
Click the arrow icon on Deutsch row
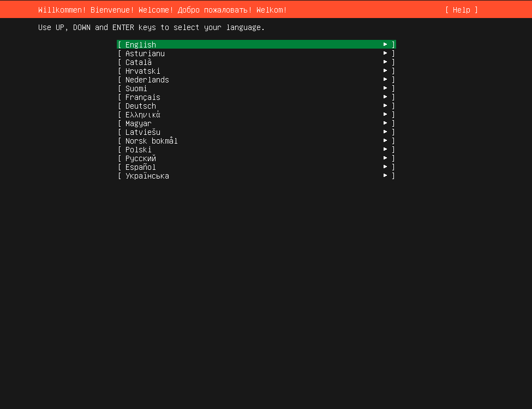click(385, 105)
